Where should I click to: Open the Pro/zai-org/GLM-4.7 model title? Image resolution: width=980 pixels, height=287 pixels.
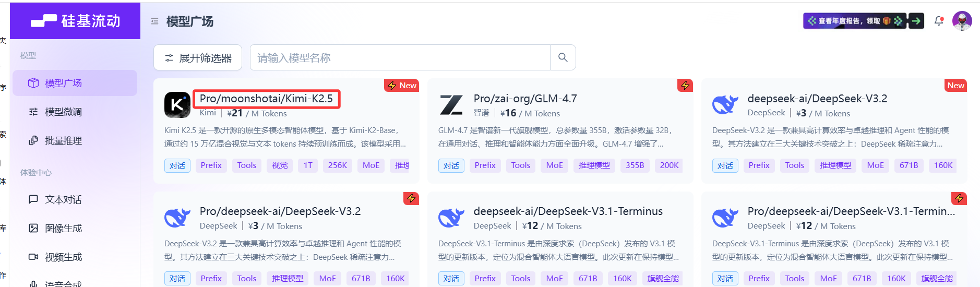(x=525, y=99)
